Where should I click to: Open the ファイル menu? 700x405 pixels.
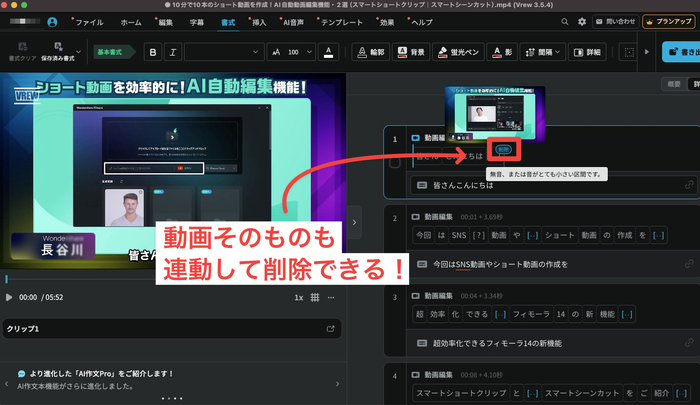point(89,22)
